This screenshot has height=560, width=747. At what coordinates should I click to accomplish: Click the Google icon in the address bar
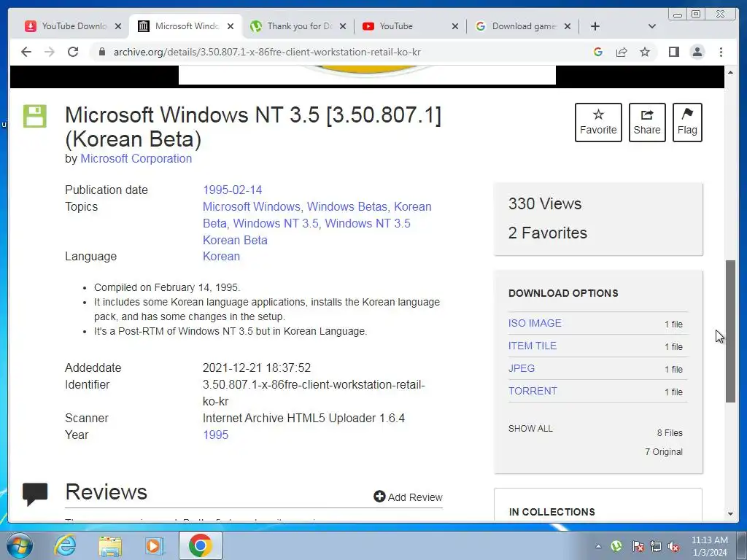[598, 52]
